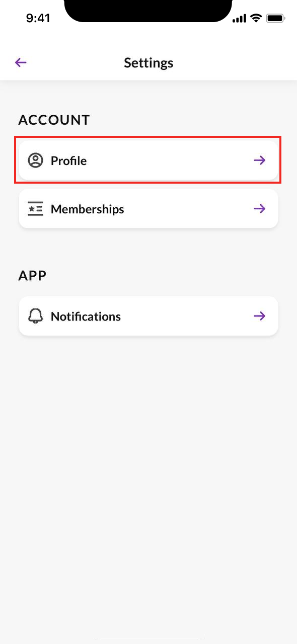Screen dimensions: 297x644
Task: Open Memberships via its right arrow
Action: coord(260,209)
